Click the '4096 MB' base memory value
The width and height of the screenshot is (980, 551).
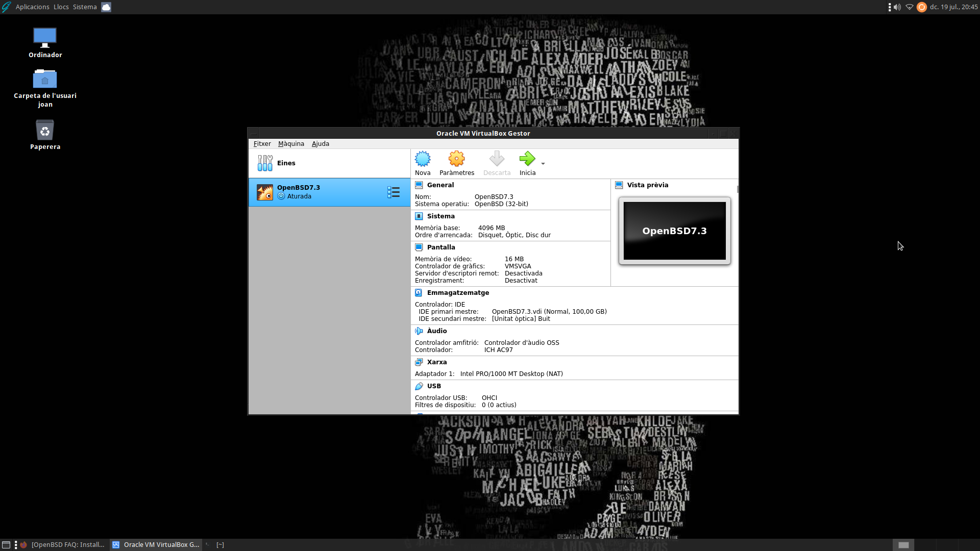(492, 228)
